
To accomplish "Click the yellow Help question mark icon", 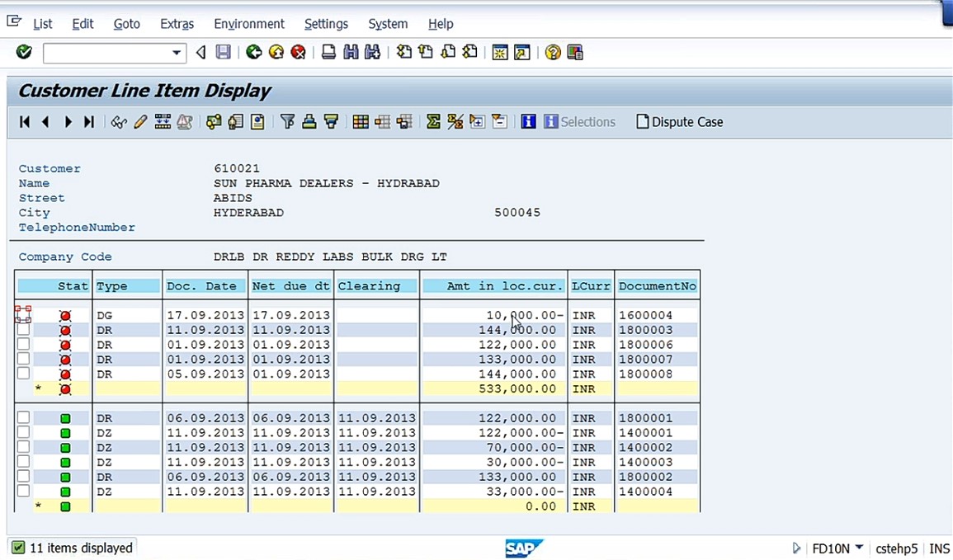I will (553, 52).
